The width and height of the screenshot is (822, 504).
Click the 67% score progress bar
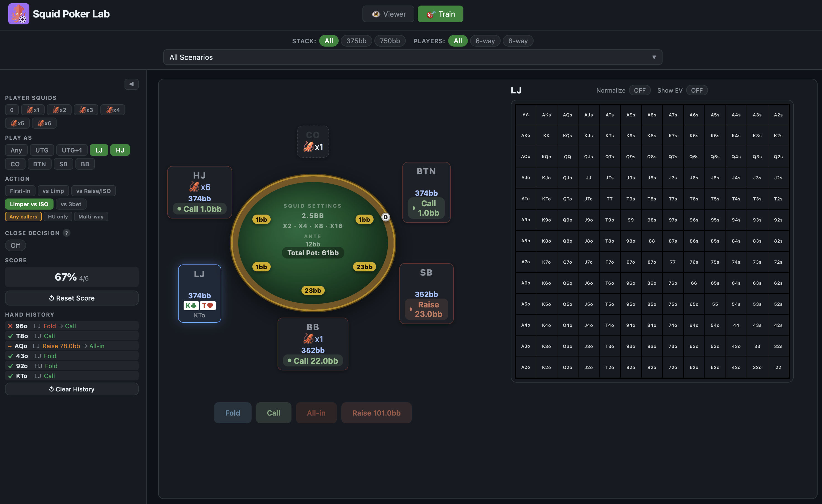pos(71,277)
